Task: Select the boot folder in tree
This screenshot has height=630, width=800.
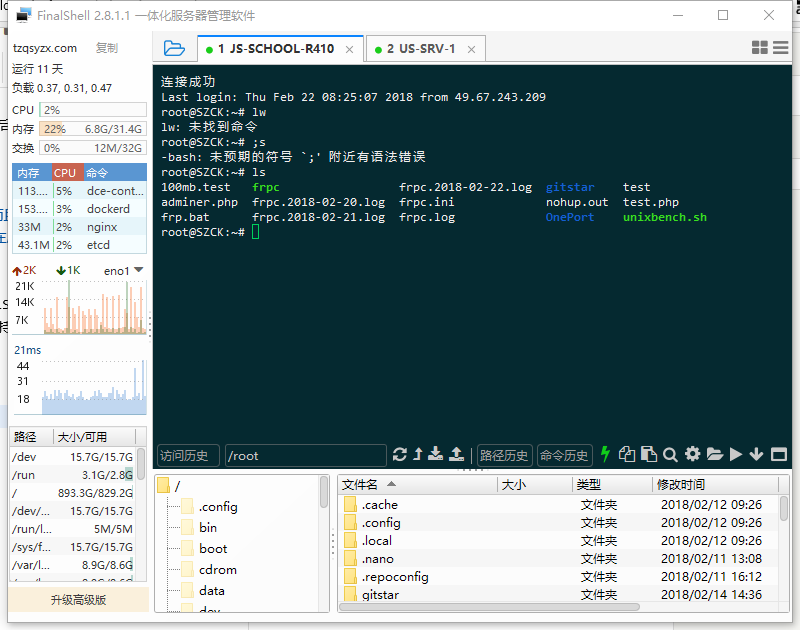Action: tap(205, 548)
